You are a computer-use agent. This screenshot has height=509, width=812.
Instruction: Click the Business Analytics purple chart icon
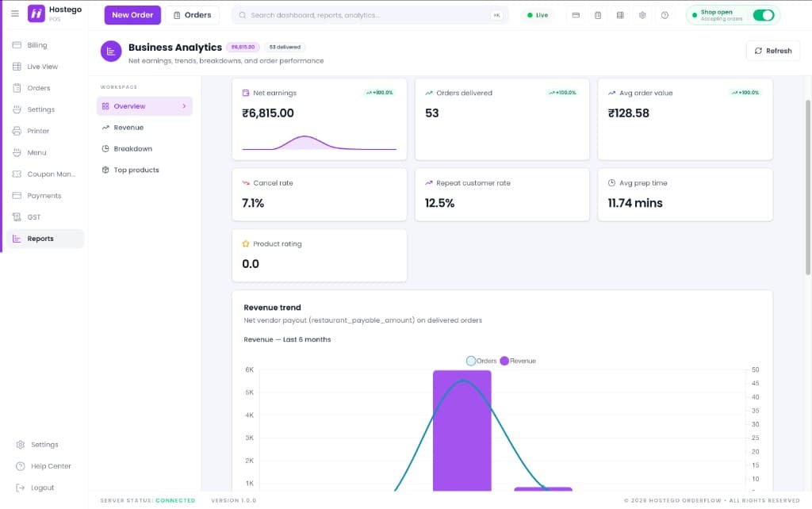111,52
